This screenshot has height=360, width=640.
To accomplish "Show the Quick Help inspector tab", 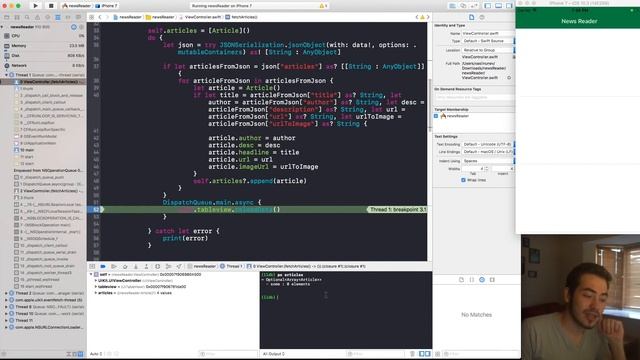I will pyautogui.click(x=482, y=17).
